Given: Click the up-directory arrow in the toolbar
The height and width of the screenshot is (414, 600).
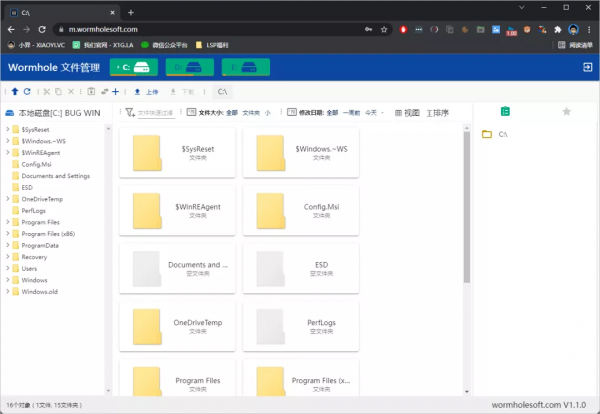Looking at the screenshot, I should [x=14, y=91].
